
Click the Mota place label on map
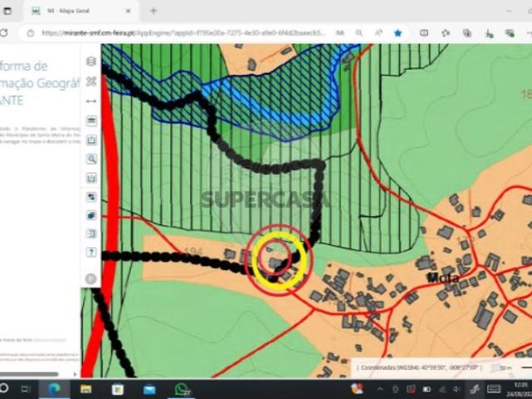(x=442, y=278)
